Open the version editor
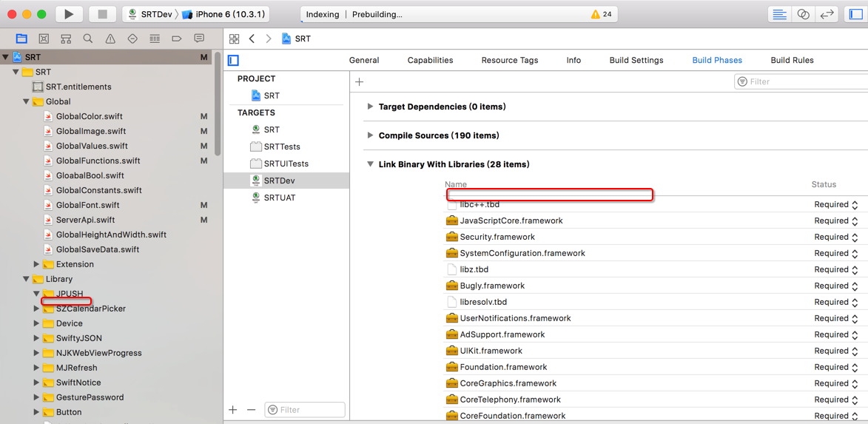This screenshot has width=868, height=424. click(827, 14)
